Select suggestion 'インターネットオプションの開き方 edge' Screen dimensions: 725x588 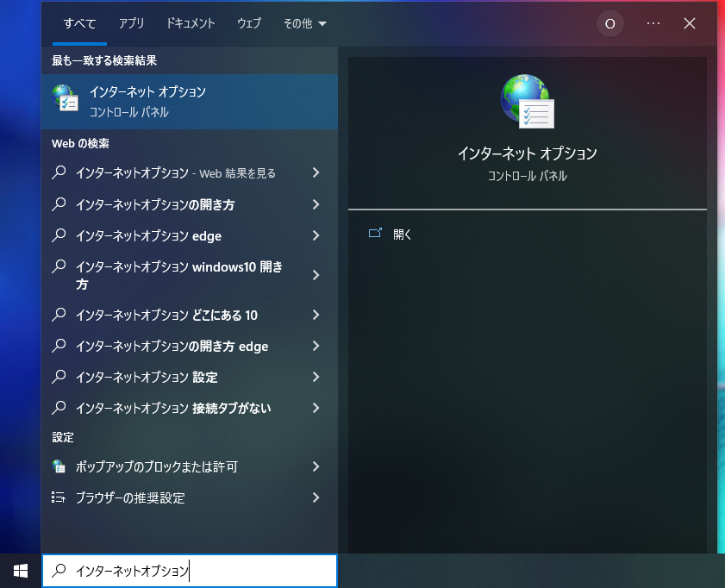point(172,346)
